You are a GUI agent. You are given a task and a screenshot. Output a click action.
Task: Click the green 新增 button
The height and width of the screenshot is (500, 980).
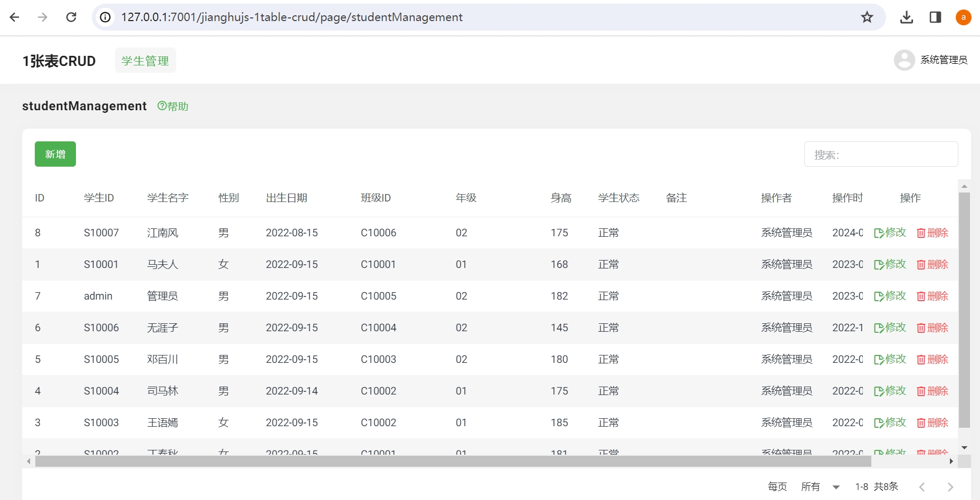(55, 154)
